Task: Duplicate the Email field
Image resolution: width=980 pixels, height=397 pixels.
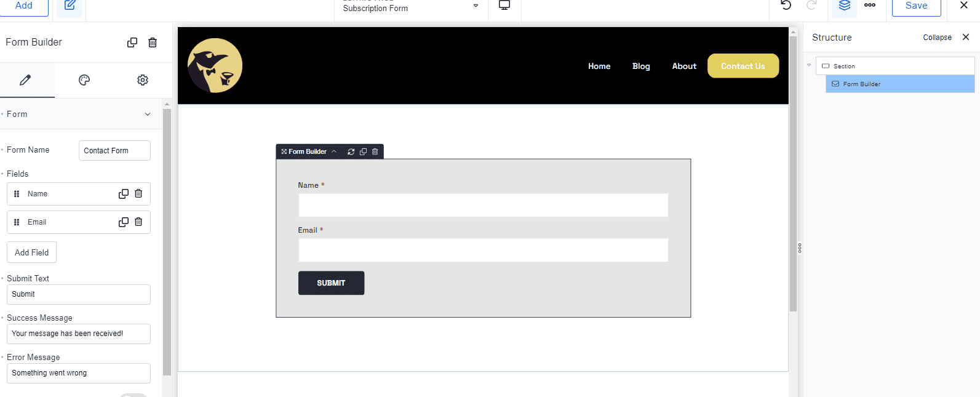Action: [124, 222]
